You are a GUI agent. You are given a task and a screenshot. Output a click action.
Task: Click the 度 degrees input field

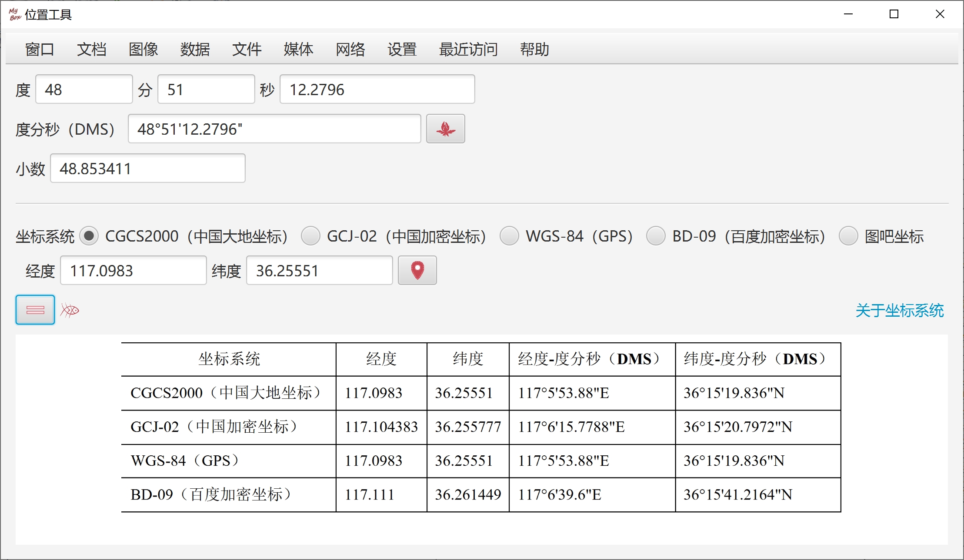(x=84, y=89)
